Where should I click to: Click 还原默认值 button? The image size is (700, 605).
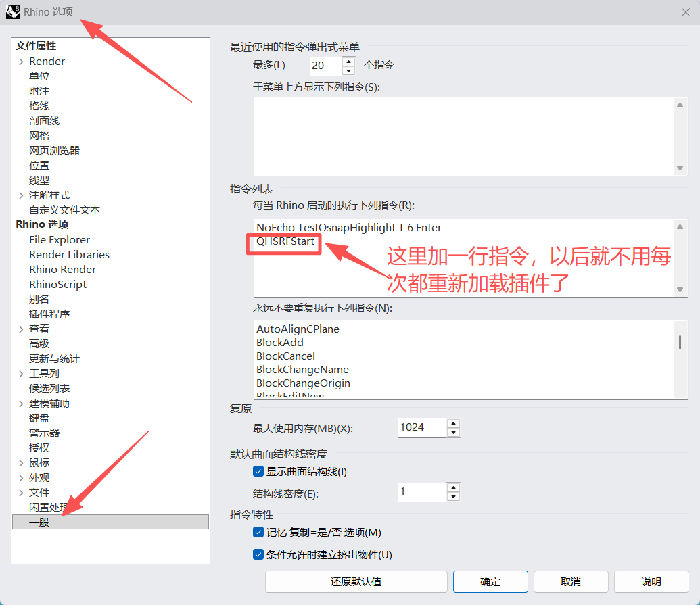click(x=356, y=582)
